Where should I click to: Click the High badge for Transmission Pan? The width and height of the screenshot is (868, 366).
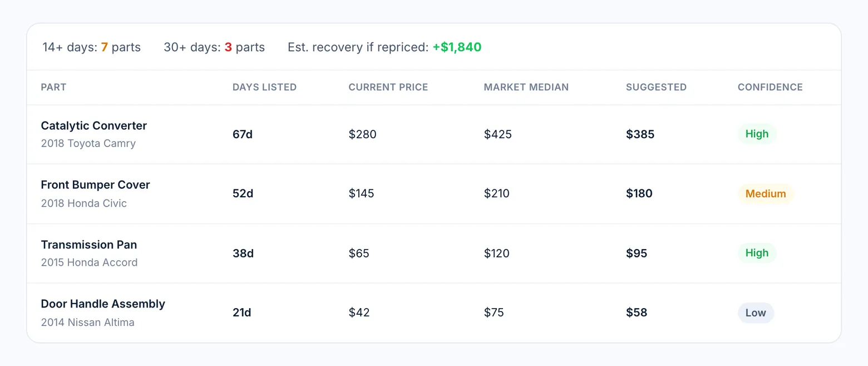coord(757,253)
